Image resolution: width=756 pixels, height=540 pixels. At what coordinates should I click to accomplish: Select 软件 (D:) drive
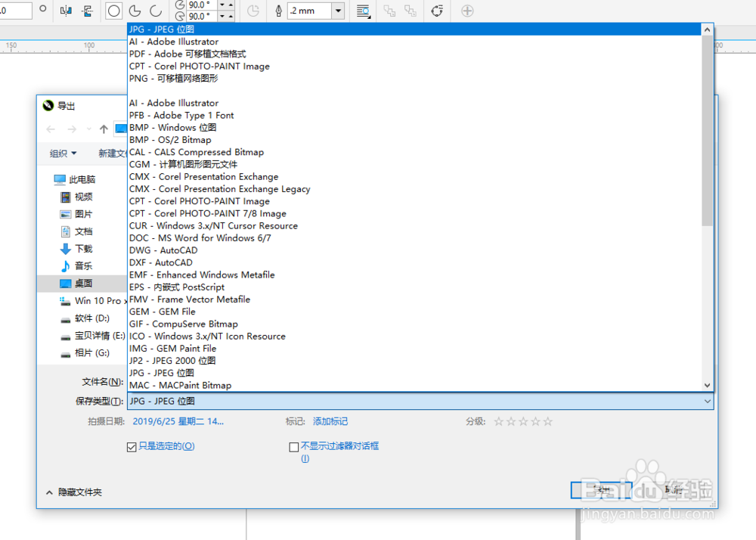click(x=85, y=318)
